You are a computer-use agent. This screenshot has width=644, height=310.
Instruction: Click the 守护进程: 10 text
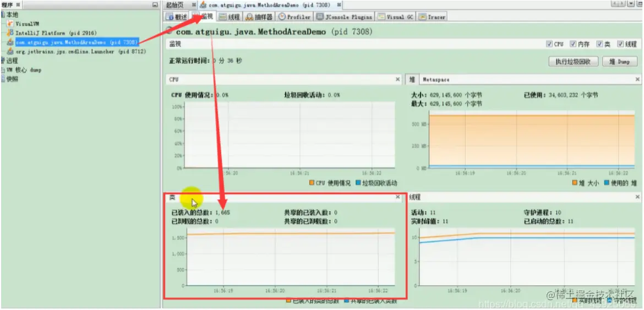click(x=542, y=213)
